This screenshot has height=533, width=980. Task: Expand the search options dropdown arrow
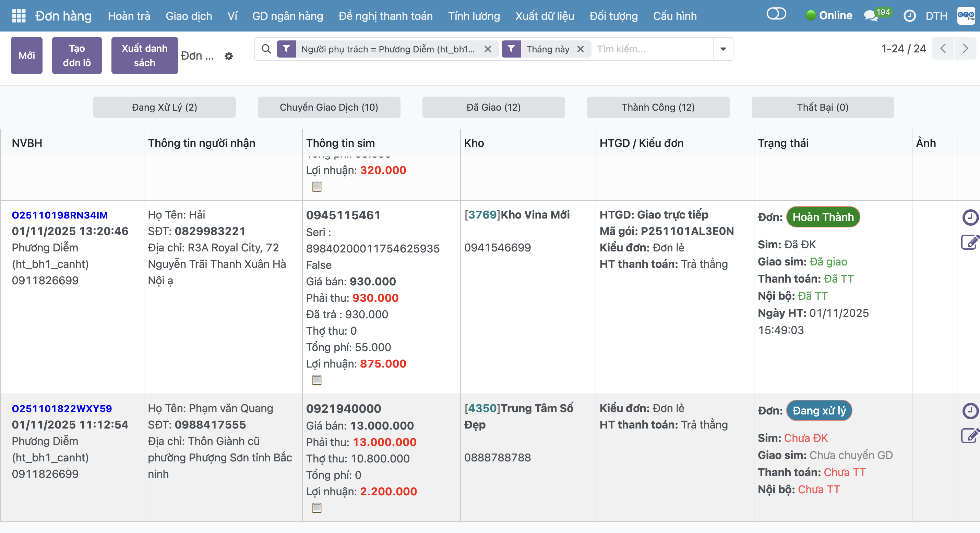pos(723,49)
